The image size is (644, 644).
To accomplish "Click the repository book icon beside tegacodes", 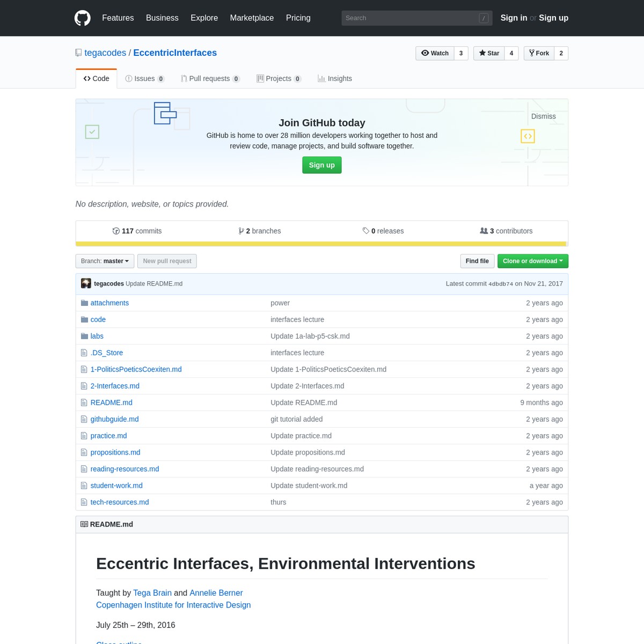I will [x=79, y=53].
